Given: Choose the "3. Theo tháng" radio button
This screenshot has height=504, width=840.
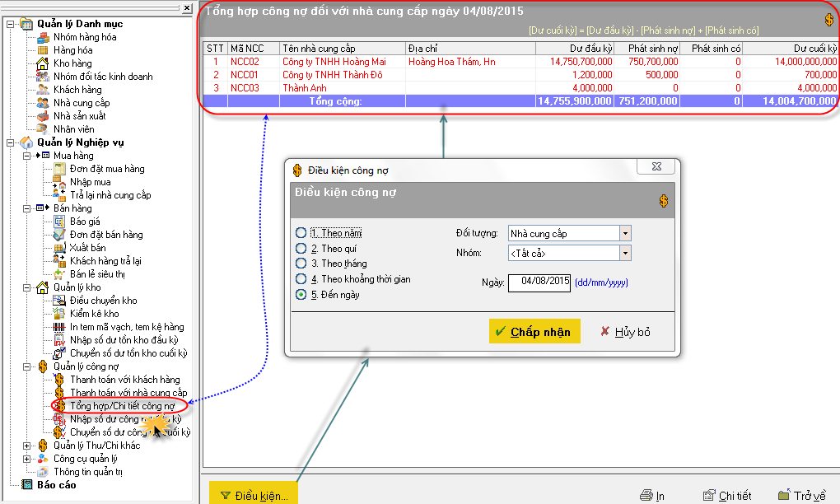Looking at the screenshot, I should click(301, 264).
